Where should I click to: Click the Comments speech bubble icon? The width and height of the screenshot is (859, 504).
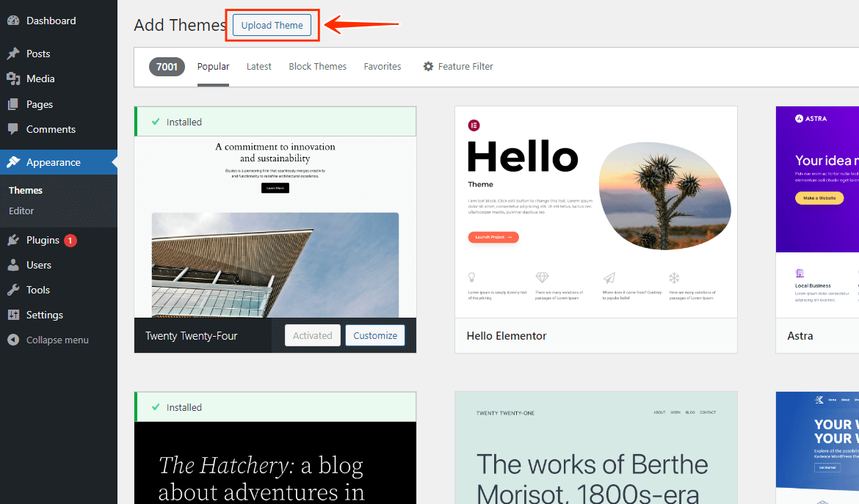[14, 129]
